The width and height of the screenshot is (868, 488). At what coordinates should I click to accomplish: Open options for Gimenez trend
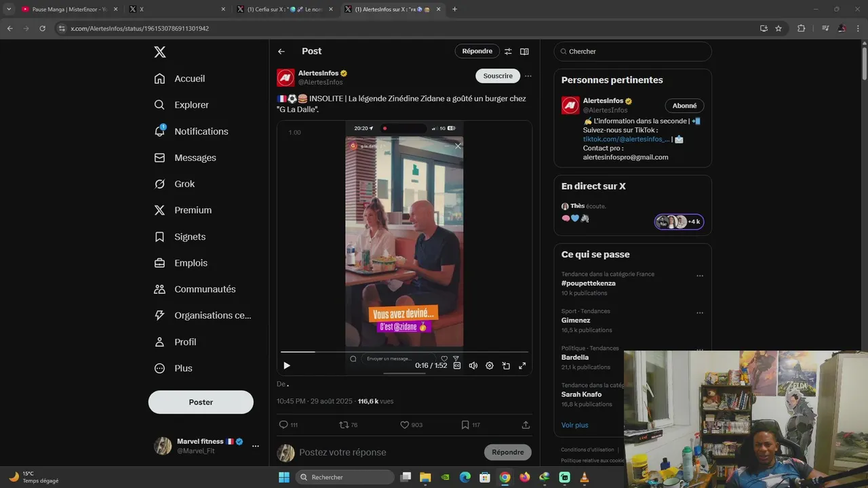700,313
